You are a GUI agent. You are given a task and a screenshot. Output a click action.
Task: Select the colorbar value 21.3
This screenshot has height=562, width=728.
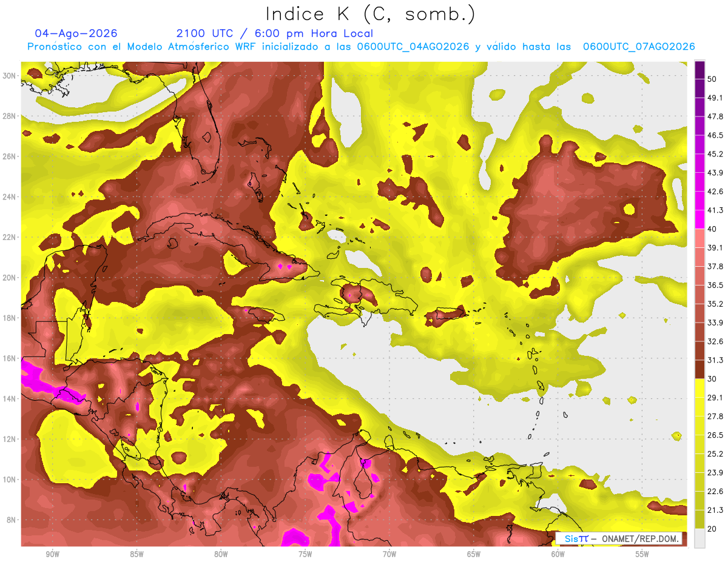pyautogui.click(x=715, y=510)
